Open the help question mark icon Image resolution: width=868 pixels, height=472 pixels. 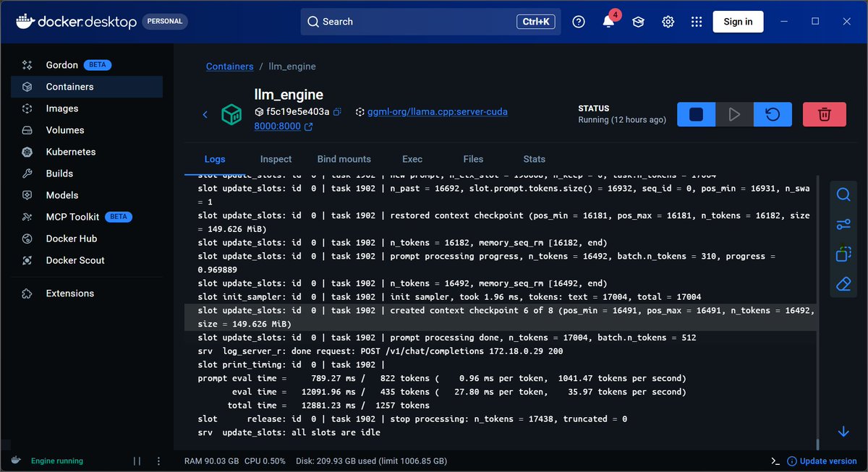click(x=579, y=22)
